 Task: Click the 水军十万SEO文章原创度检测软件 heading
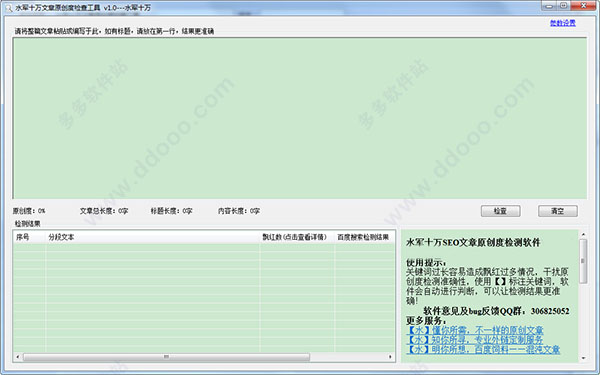[473, 243]
